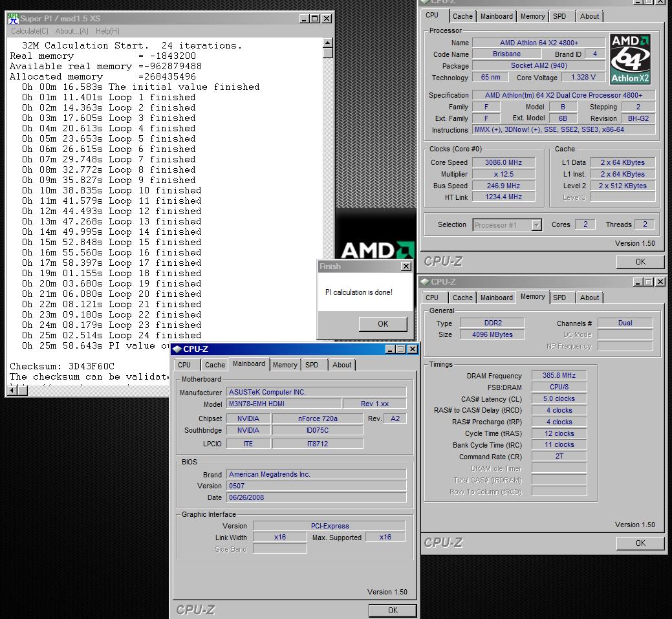Open the Help menu in Super PI
Screen dimensions: 672x619
(107, 31)
